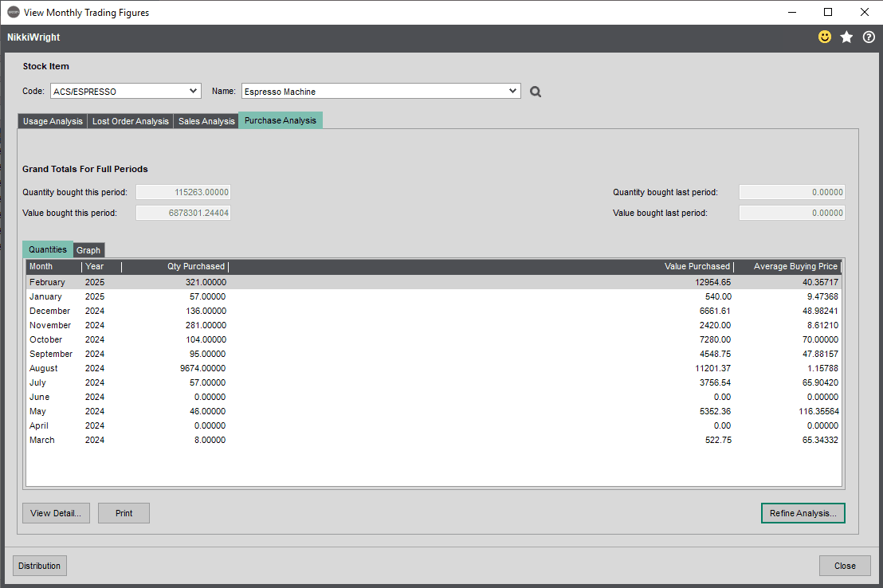Switch to the Usage Analysis tab
The image size is (883, 588).
(x=53, y=121)
